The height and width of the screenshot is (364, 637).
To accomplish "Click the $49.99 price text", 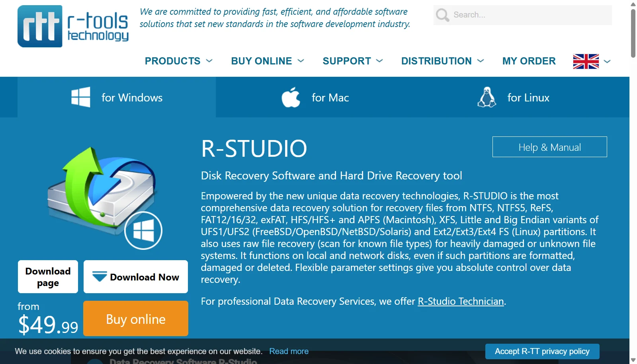I will [48, 325].
